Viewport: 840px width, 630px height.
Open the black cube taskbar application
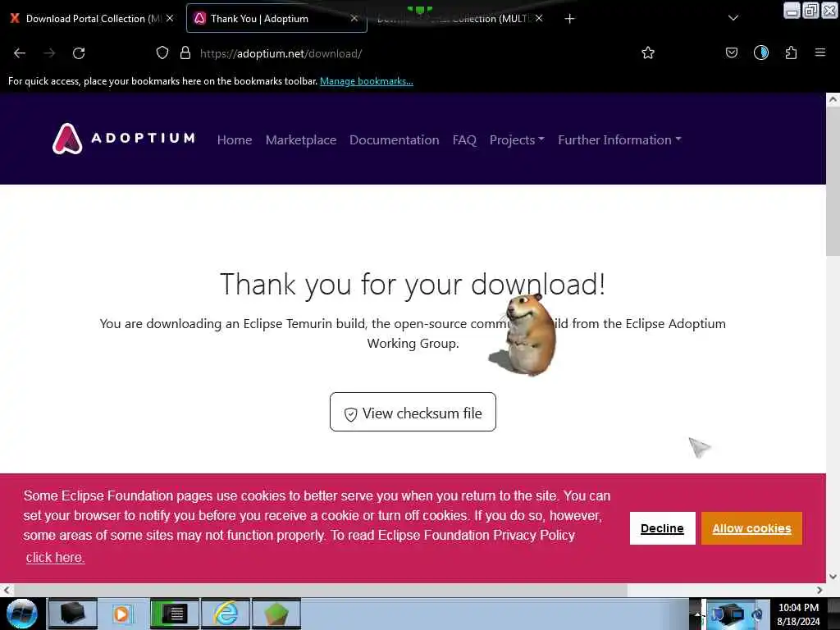(x=73, y=614)
